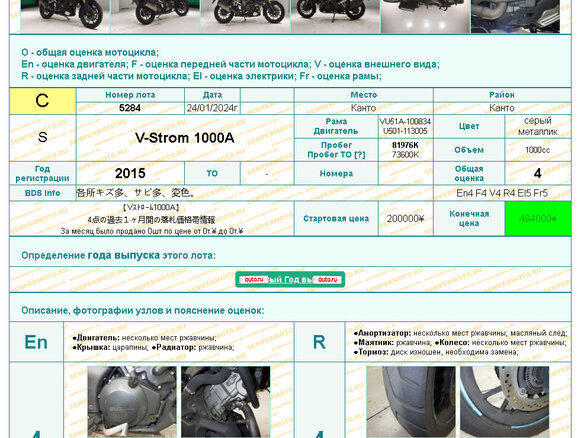
Task: Click the Двигатель rust description line
Action: [145, 338]
